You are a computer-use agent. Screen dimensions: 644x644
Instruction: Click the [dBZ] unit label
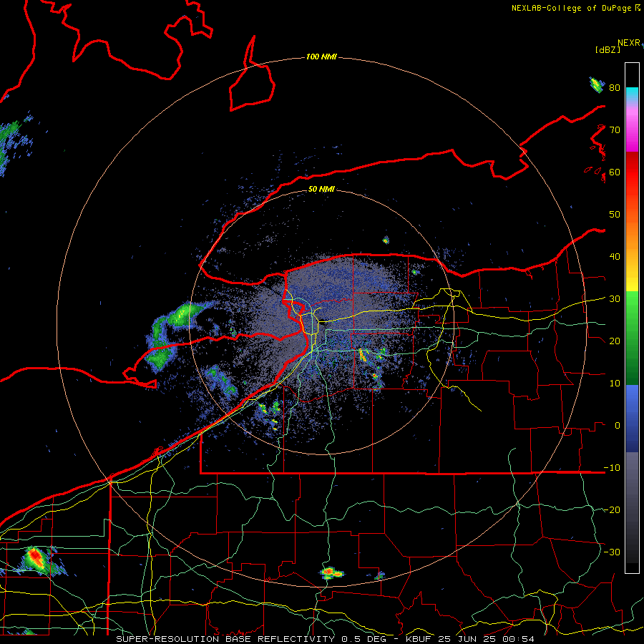[608, 49]
